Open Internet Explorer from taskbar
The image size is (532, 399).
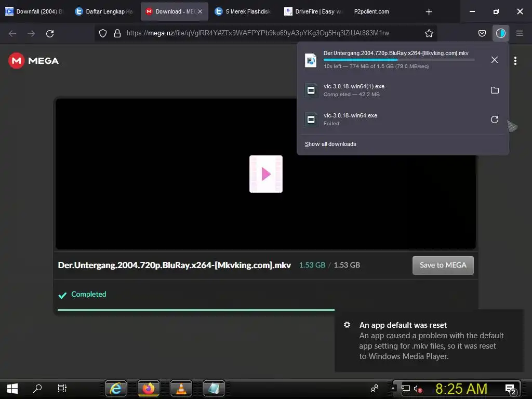116,389
